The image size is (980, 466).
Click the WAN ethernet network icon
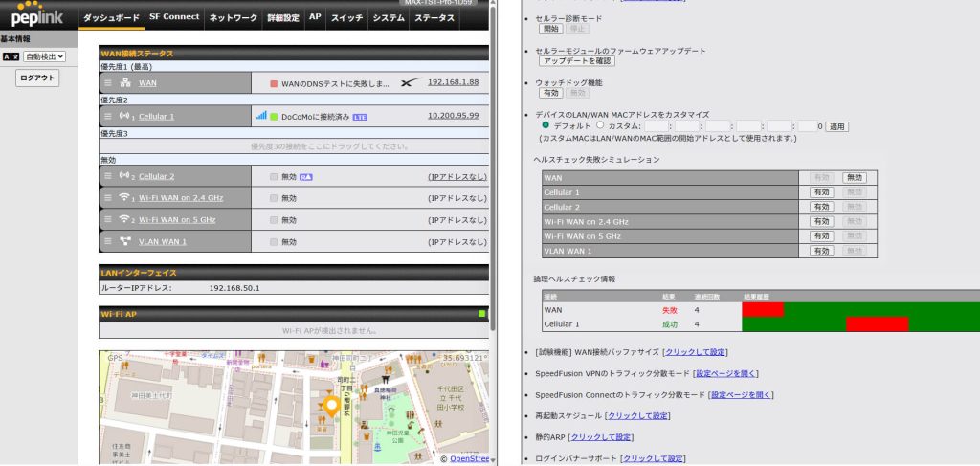[124, 84]
